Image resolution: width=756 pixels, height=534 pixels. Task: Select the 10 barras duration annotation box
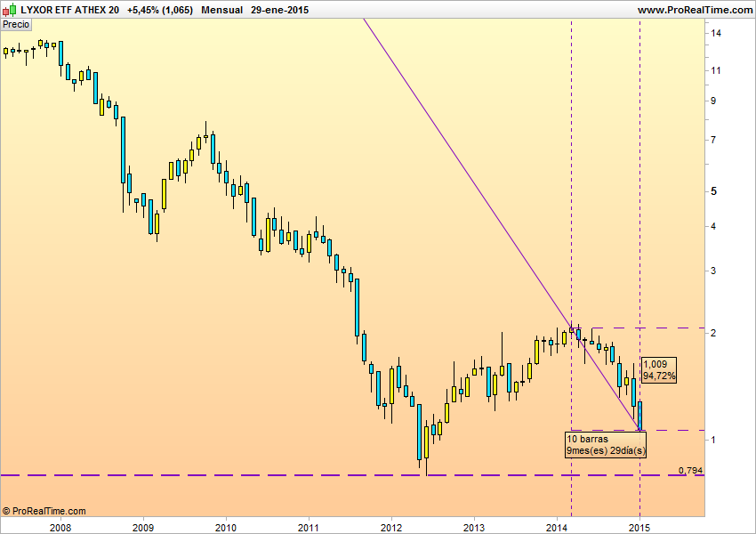coord(607,445)
